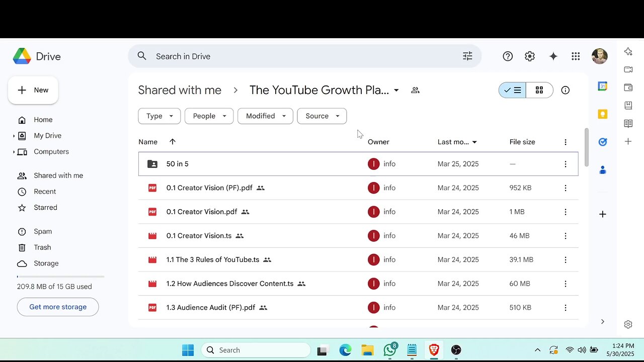Screen dimensions: 644x362
Task: Open OBS Studio in taskbar
Action: (x=456, y=350)
